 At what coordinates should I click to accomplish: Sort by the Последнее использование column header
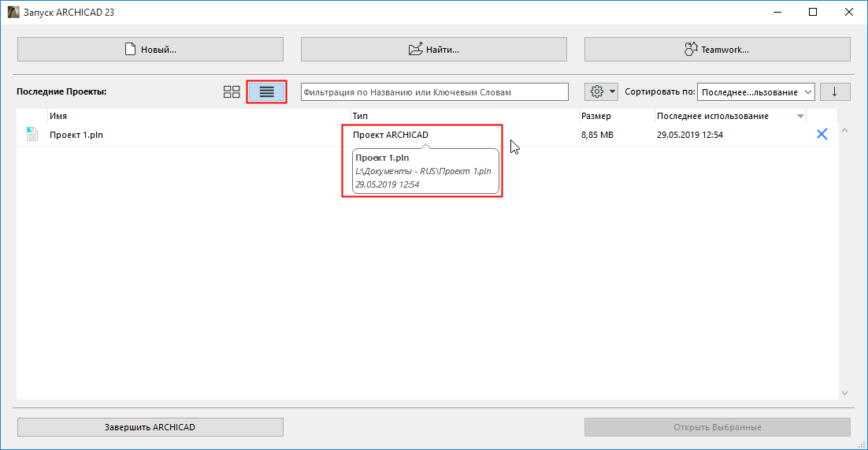pyautogui.click(x=729, y=116)
